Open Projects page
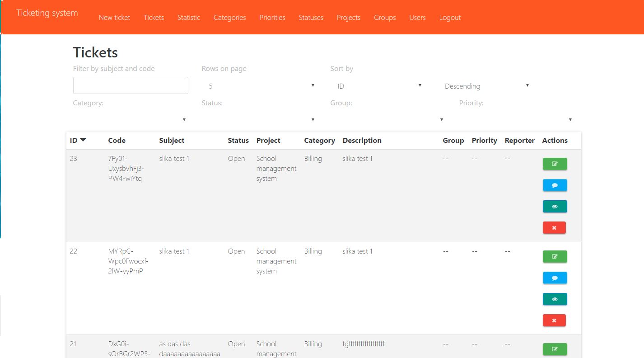 tap(349, 18)
